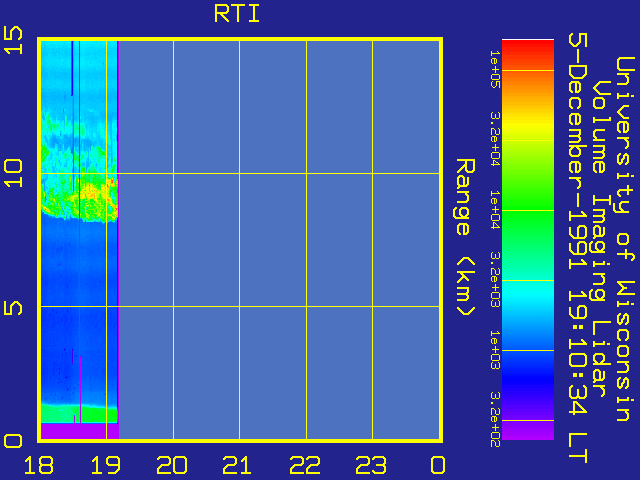Viewport: 640px width, 480px height.
Task: Click the purple bottom of the color scale
Action: 528,431
